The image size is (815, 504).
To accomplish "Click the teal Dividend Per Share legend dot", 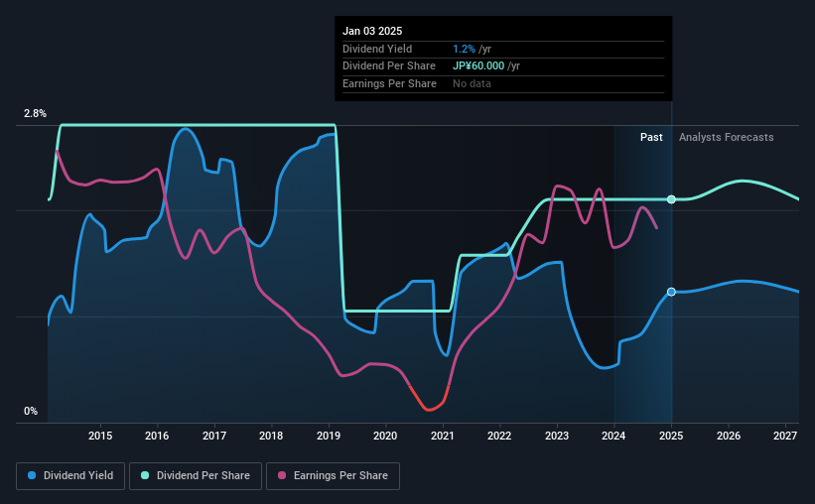I will point(145,475).
